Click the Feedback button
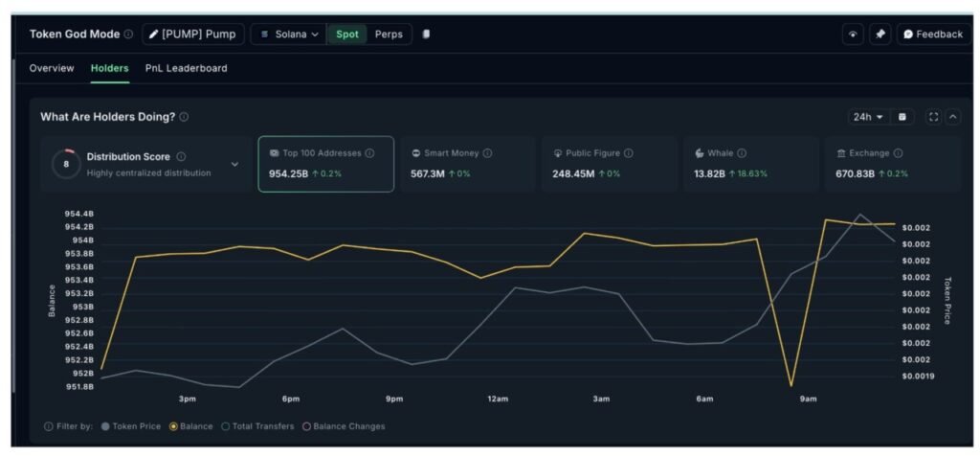The image size is (980, 457). point(933,34)
